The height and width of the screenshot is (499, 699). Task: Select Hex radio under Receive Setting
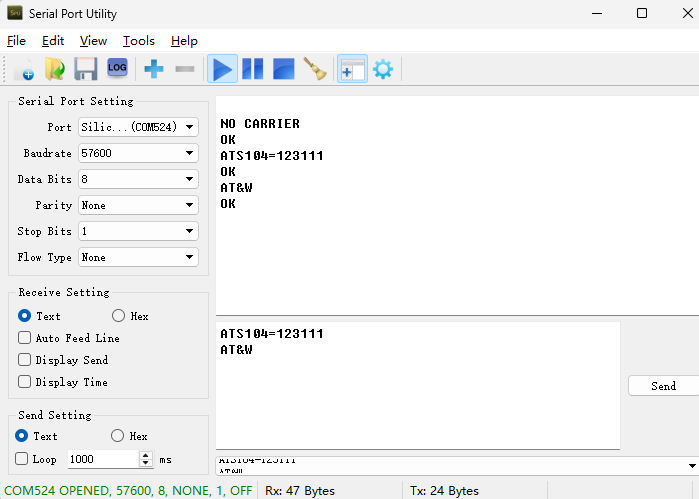tap(119, 316)
